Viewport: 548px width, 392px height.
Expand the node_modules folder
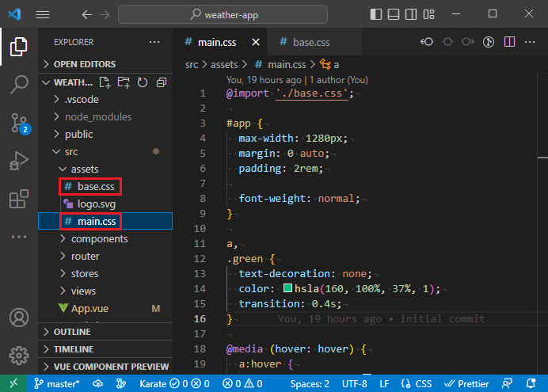tap(105, 116)
